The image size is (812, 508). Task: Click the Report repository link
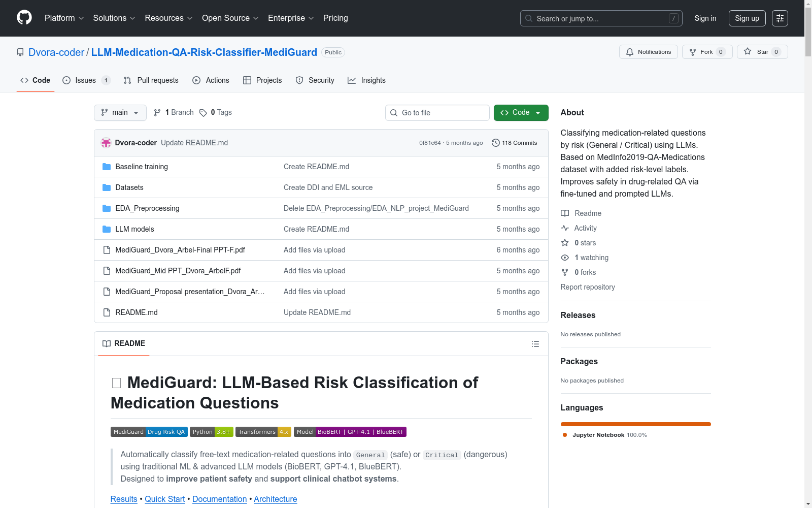coord(588,287)
